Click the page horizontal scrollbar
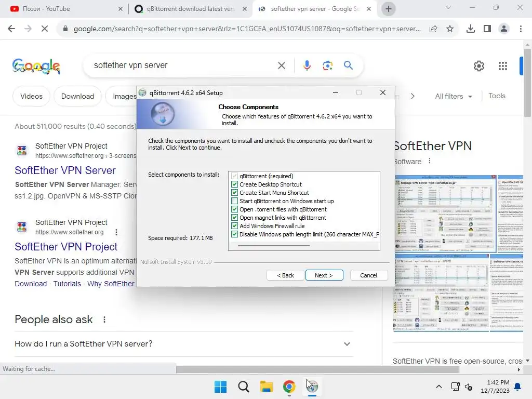The image size is (532, 399). pyautogui.click(x=317, y=369)
